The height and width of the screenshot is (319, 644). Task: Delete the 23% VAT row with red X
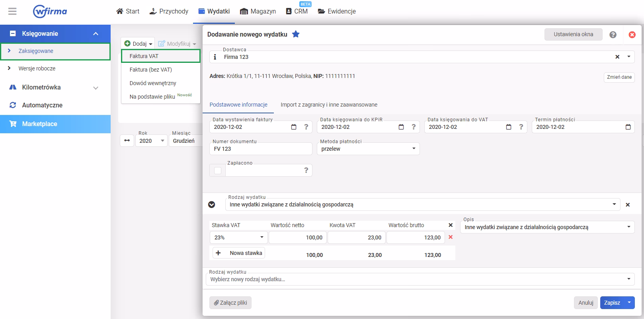pos(451,237)
